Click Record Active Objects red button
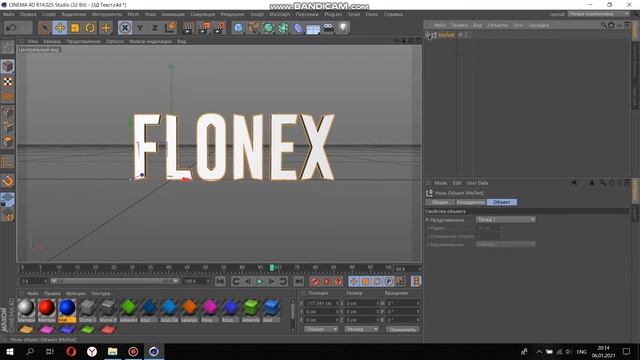 pos(315,281)
